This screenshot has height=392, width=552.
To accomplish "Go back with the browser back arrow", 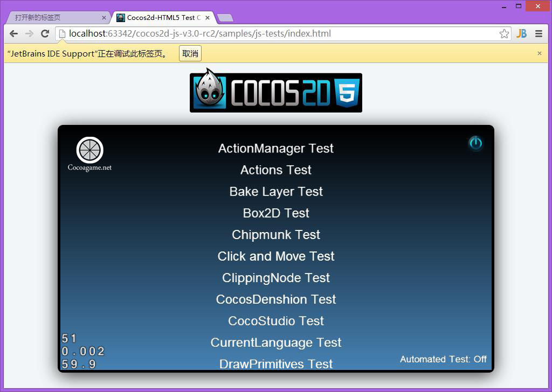I will [13, 34].
